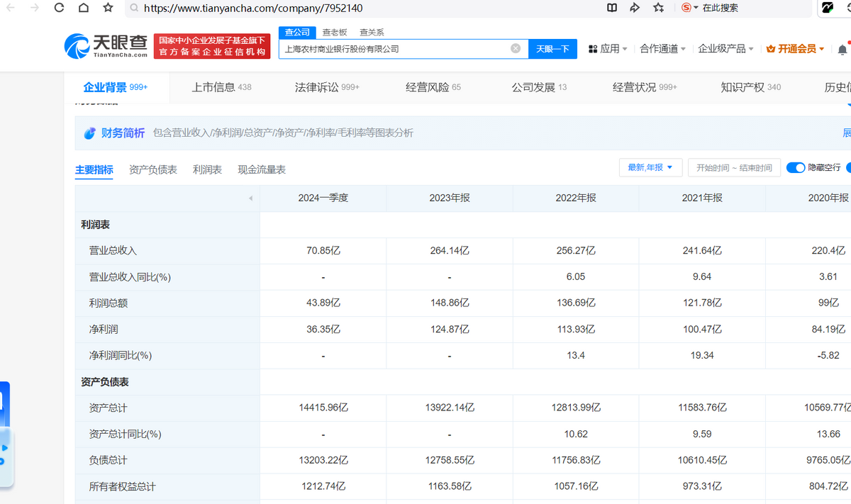Open the Sogou search engine dropdown arrow
Viewport: 851px width, 504px height.
pos(696,8)
